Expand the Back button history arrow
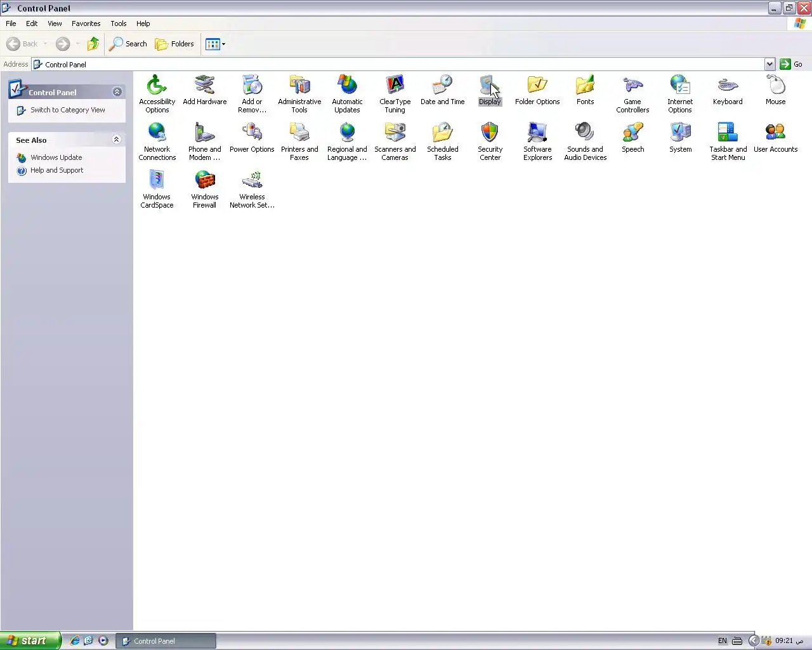 click(x=45, y=44)
